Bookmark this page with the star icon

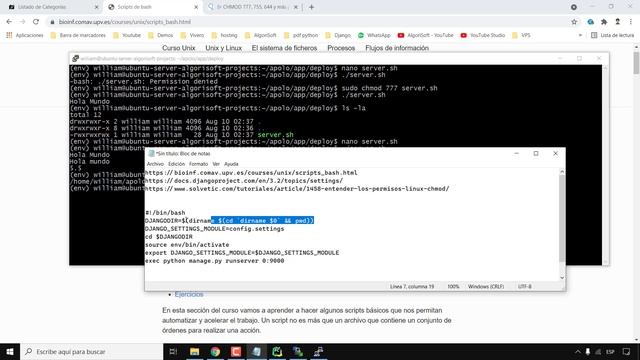pyautogui.click(x=574, y=22)
